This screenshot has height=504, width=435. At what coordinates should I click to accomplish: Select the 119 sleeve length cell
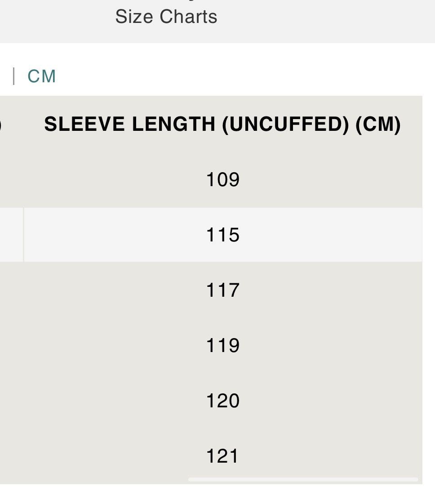[x=222, y=345]
